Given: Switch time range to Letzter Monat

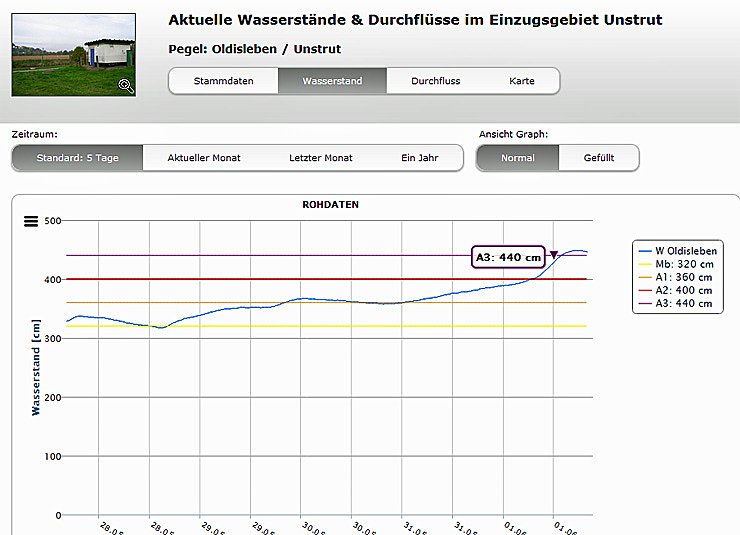Looking at the screenshot, I should [x=321, y=158].
